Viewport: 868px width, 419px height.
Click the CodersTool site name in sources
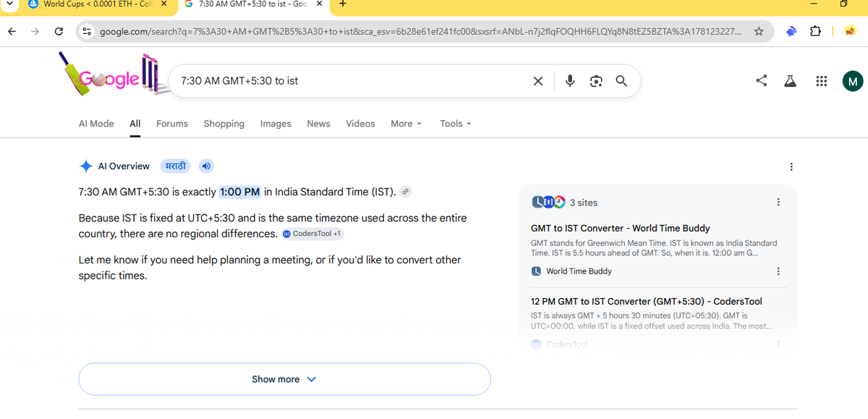coord(567,344)
